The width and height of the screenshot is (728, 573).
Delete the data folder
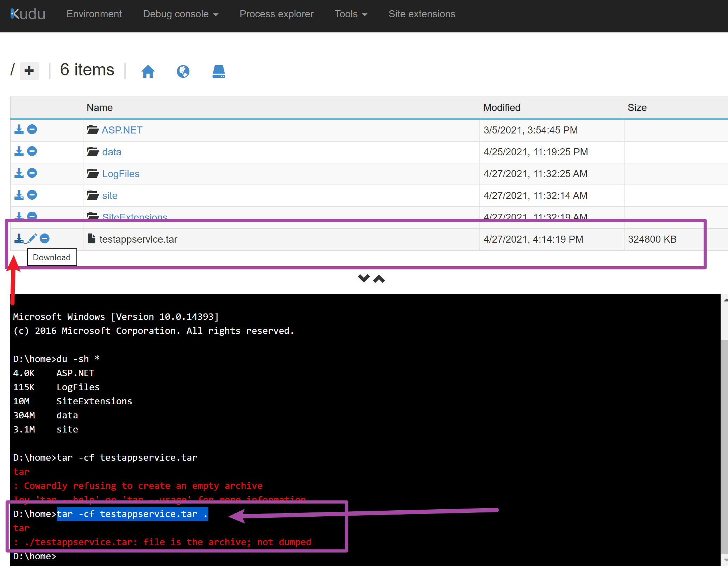(x=32, y=151)
